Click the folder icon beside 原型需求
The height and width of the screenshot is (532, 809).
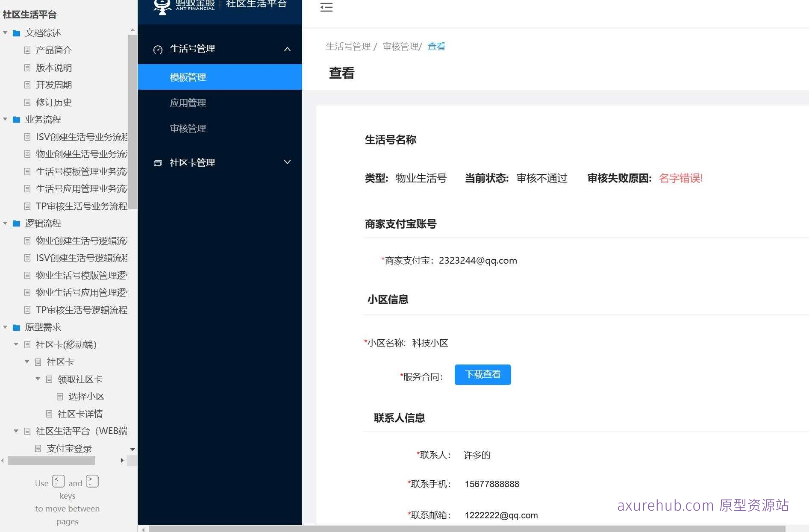point(16,327)
